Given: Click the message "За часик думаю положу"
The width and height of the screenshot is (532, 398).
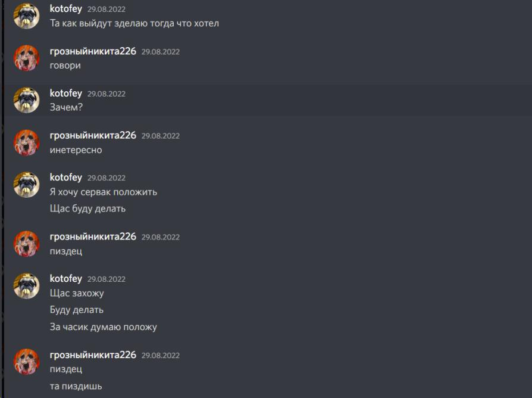Looking at the screenshot, I should coord(104,327).
